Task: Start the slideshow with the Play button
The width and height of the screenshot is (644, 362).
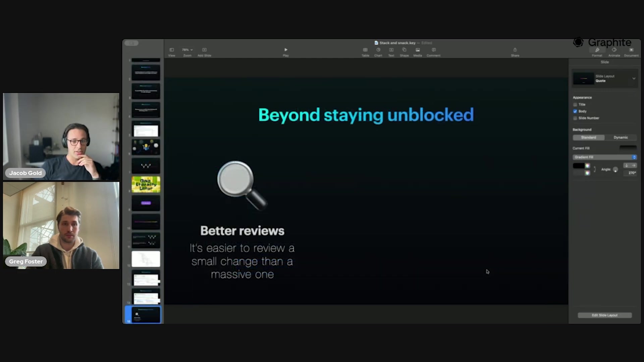Action: pos(286,52)
